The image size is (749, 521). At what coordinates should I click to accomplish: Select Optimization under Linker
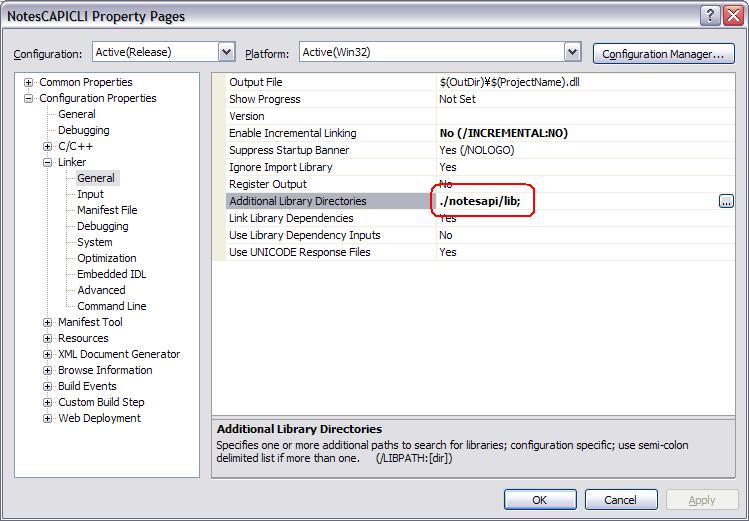[107, 258]
